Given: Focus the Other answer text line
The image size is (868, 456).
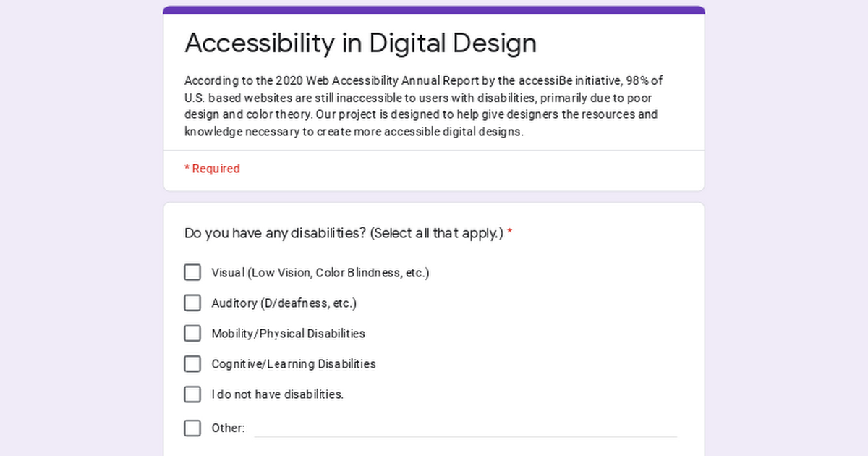Looking at the screenshot, I should (465, 428).
